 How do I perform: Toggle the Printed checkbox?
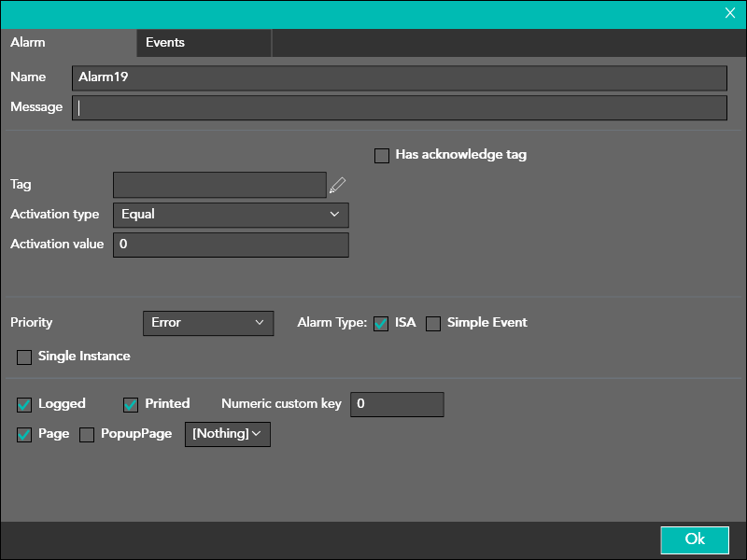(x=131, y=405)
